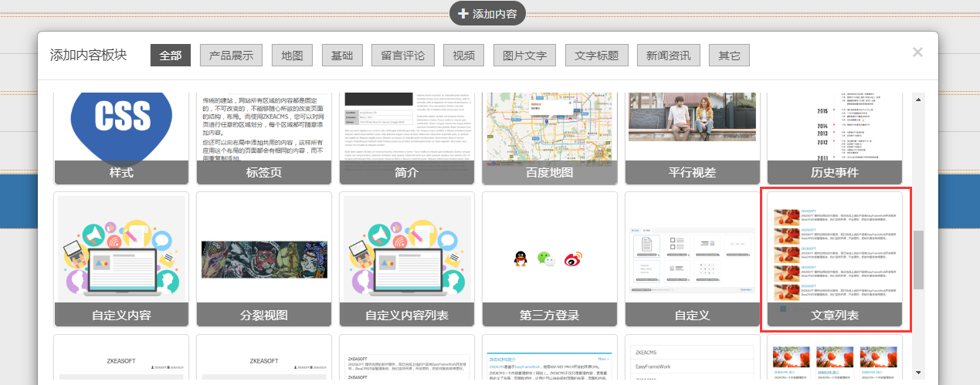Choose the 自定义内容 block
980x385 pixels.
pyautogui.click(x=122, y=259)
